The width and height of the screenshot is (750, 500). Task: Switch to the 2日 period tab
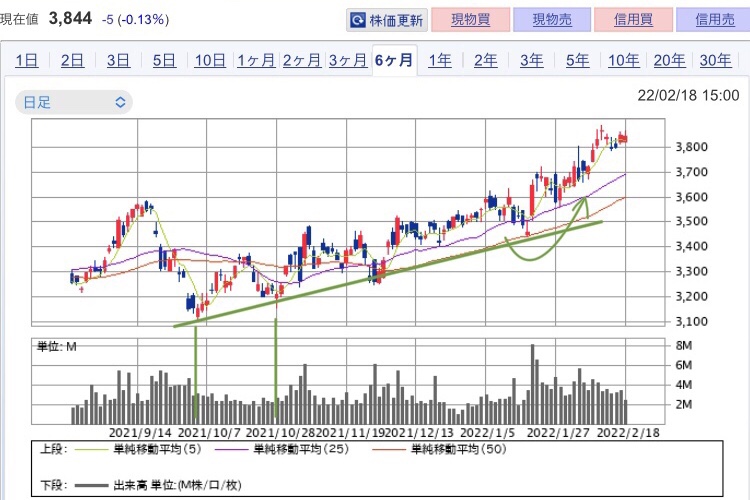pos(72,61)
